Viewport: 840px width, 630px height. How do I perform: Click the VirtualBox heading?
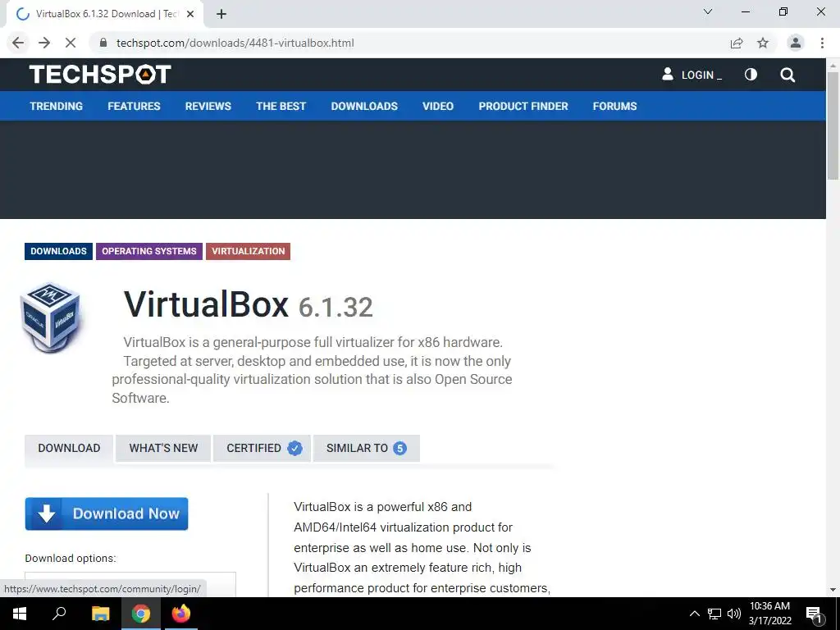click(x=206, y=304)
